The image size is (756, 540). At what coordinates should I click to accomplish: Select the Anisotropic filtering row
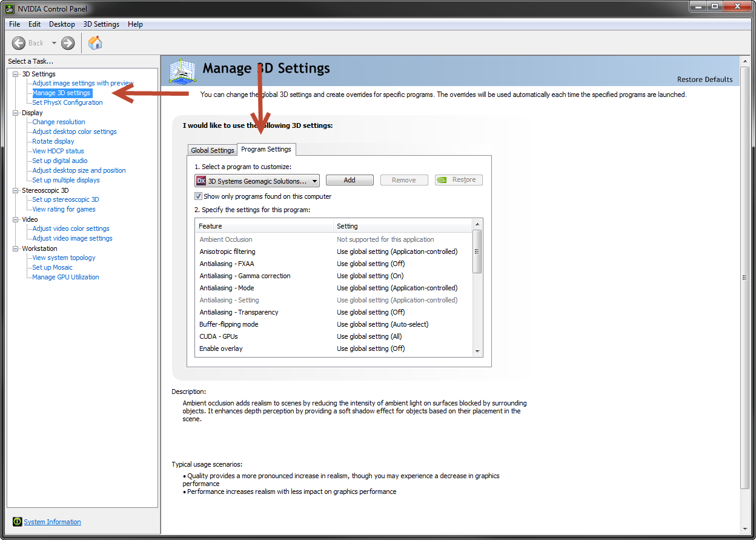click(x=334, y=252)
